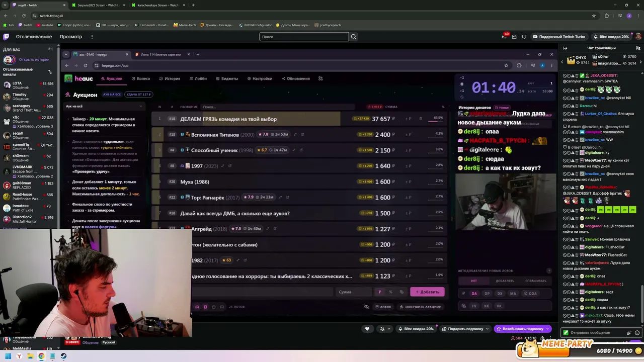Open the 'Аукцион' tab in heauc
This screenshot has height=362, width=644.
111,78
